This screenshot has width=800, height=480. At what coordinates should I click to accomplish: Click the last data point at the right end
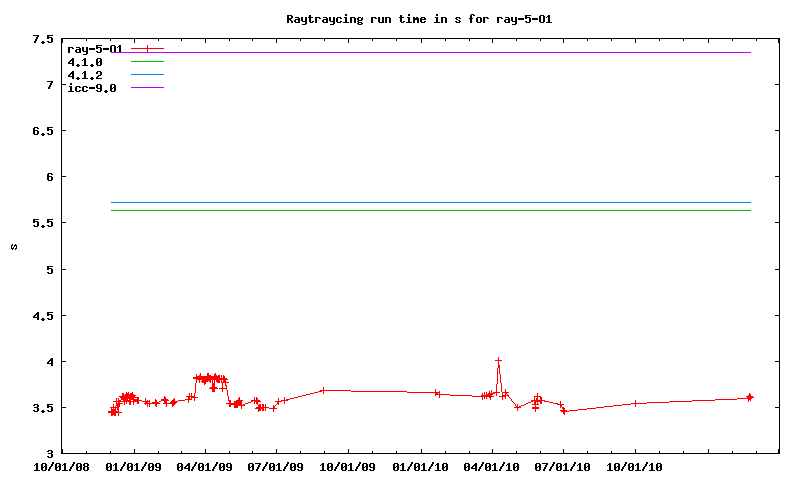[750, 397]
